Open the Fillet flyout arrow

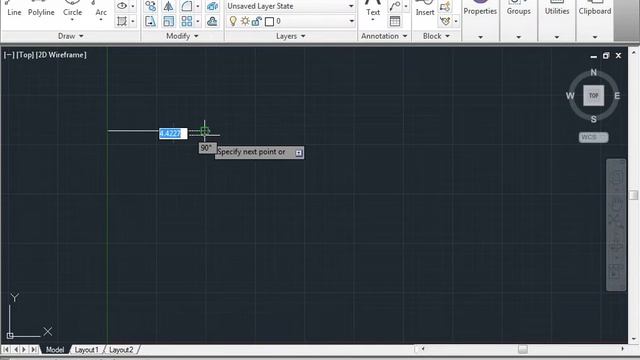198,6
